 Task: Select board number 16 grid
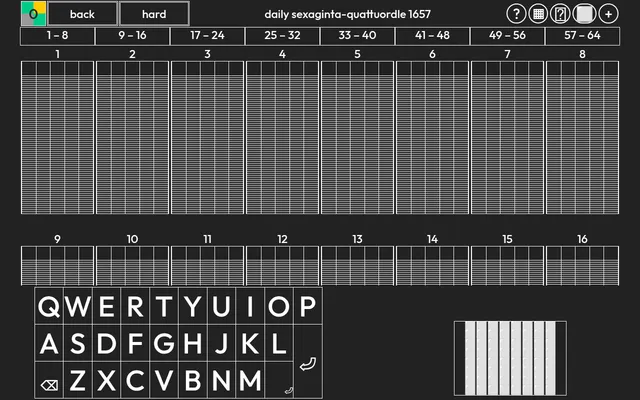[x=582, y=266]
